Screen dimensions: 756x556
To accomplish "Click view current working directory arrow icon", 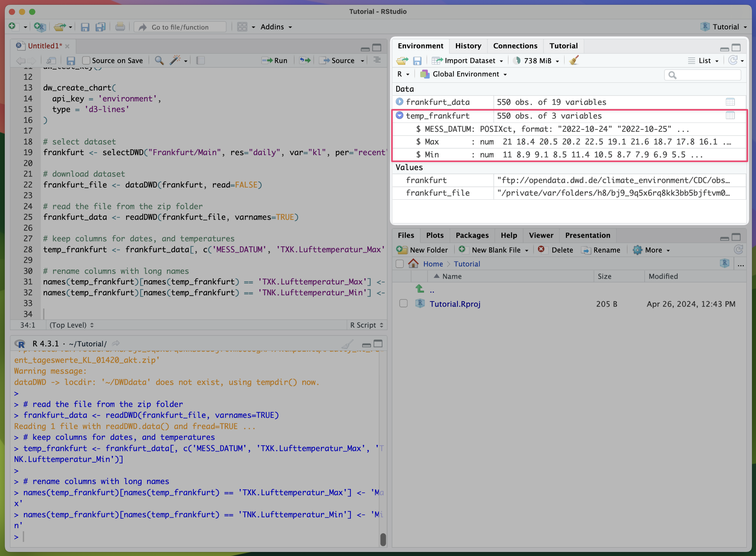I will [116, 343].
